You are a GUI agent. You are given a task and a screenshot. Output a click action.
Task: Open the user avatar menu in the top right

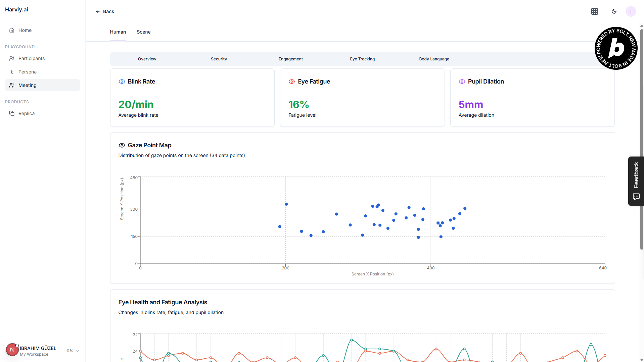point(631,11)
